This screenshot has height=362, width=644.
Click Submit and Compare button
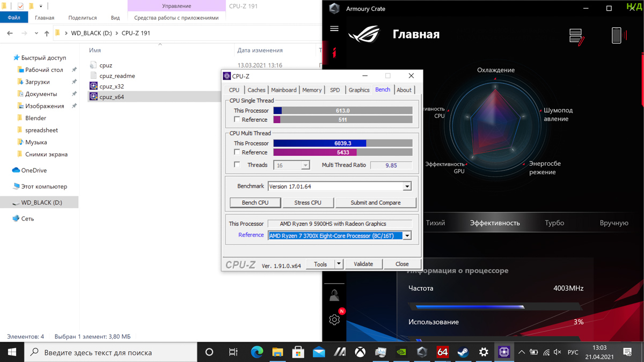point(376,203)
